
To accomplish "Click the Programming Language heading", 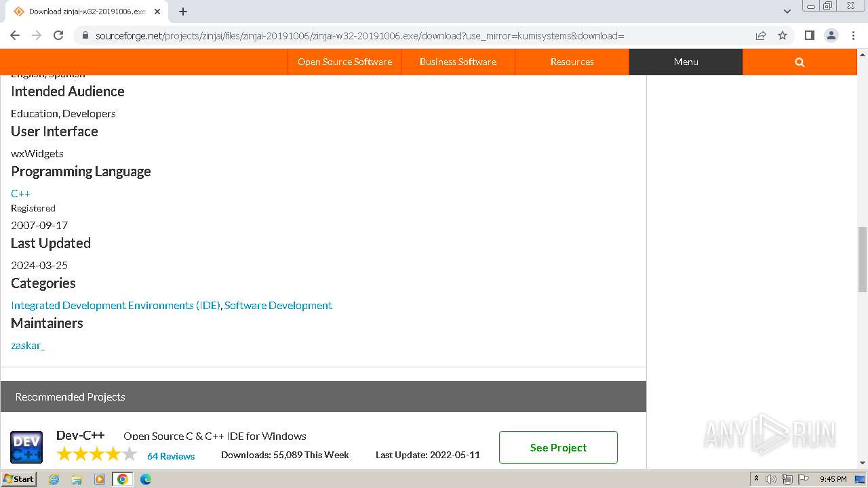I will [x=81, y=171].
